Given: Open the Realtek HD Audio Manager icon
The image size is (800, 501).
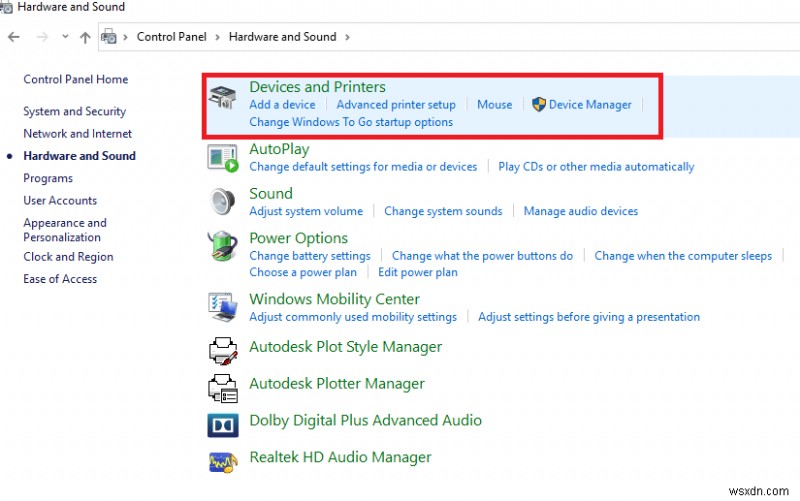Looking at the screenshot, I should (222, 460).
